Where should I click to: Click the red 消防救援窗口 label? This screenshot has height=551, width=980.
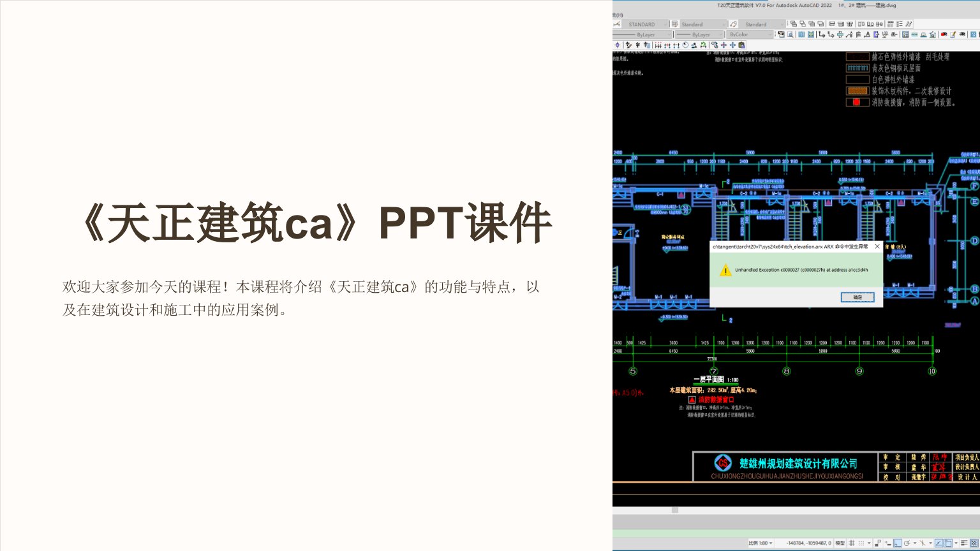pyautogui.click(x=716, y=400)
